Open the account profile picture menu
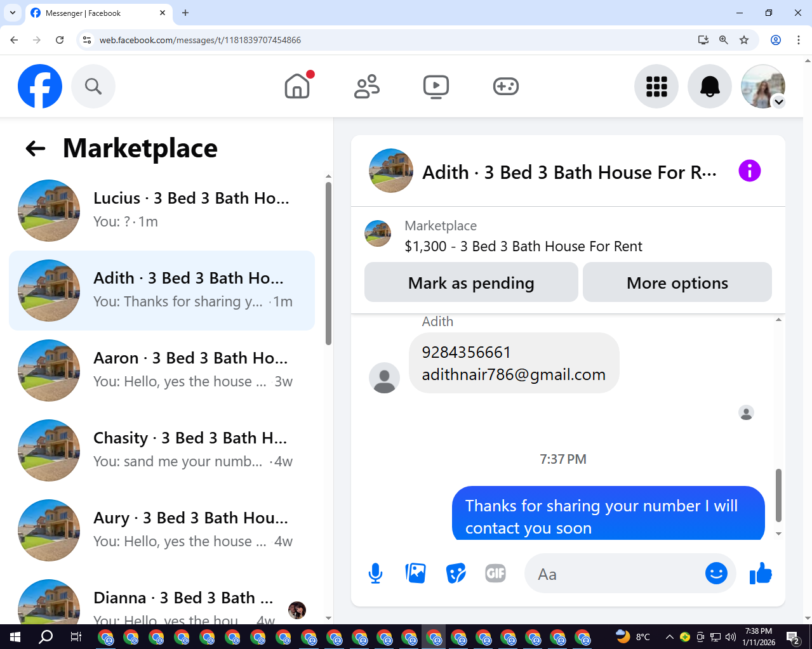 (x=763, y=86)
